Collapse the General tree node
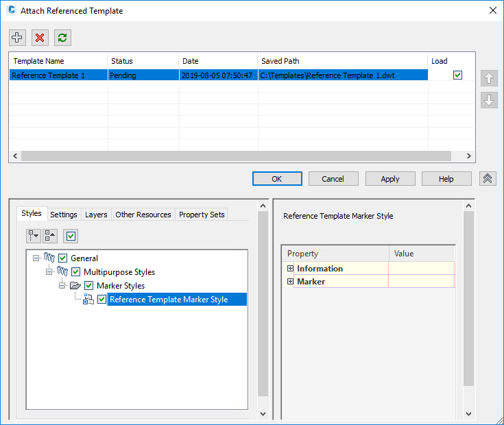The image size is (504, 425). pos(36,258)
